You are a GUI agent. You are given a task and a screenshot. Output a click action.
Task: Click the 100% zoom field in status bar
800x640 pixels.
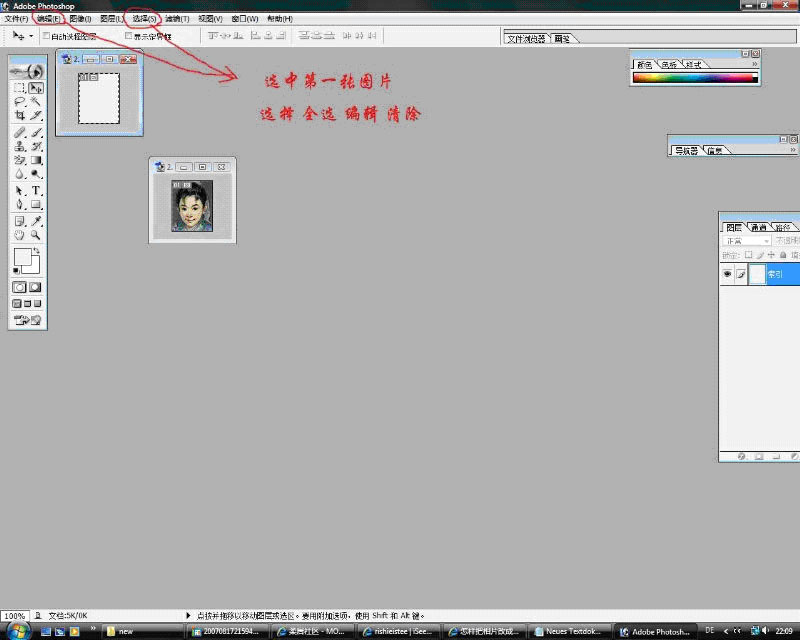click(x=14, y=616)
